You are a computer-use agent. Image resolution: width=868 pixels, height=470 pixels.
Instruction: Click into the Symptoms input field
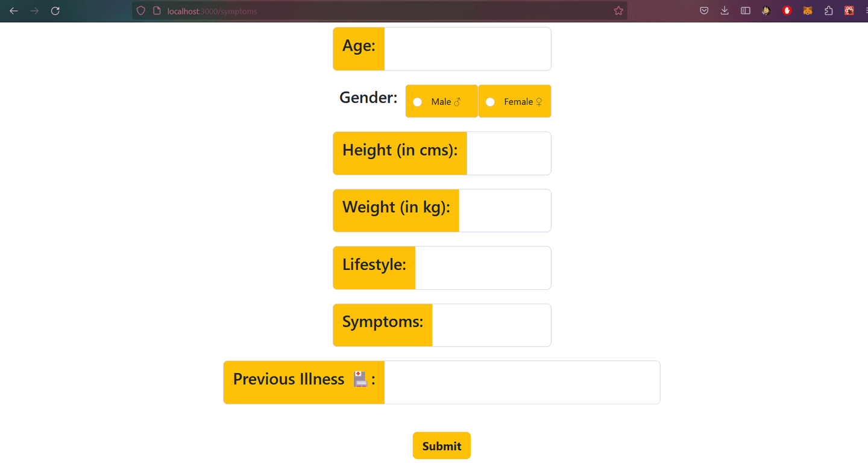491,325
